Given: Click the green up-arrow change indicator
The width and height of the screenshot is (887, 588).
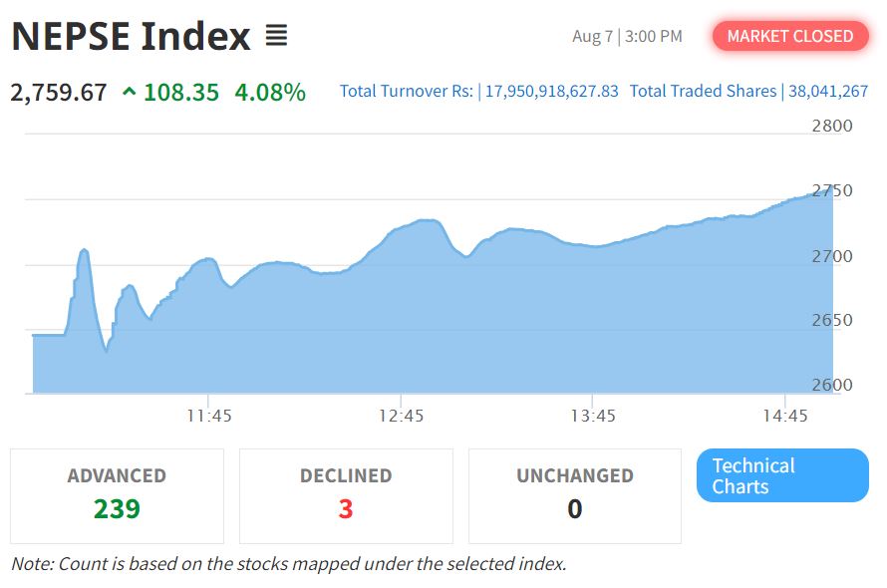Looking at the screenshot, I should 129,91.
